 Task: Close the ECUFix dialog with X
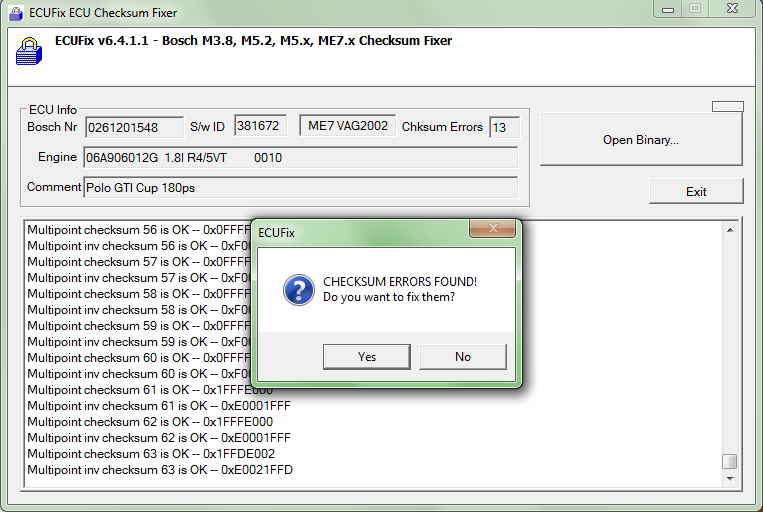point(492,228)
